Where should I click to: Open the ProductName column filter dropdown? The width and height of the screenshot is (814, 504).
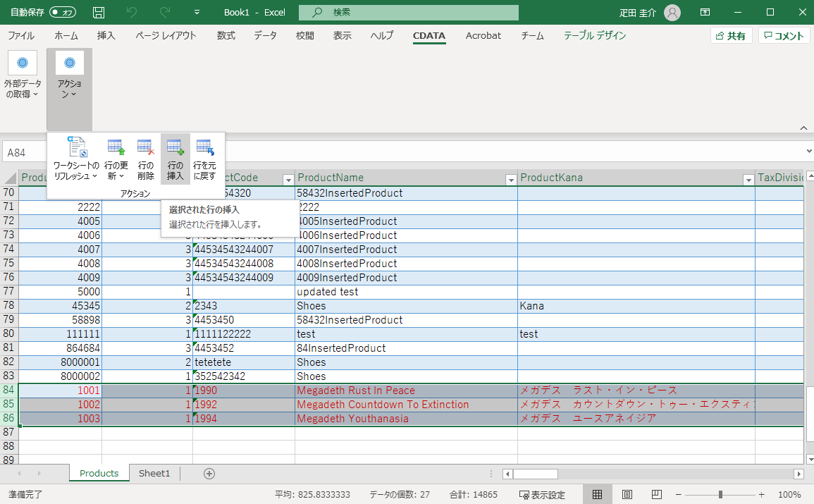pyautogui.click(x=511, y=180)
